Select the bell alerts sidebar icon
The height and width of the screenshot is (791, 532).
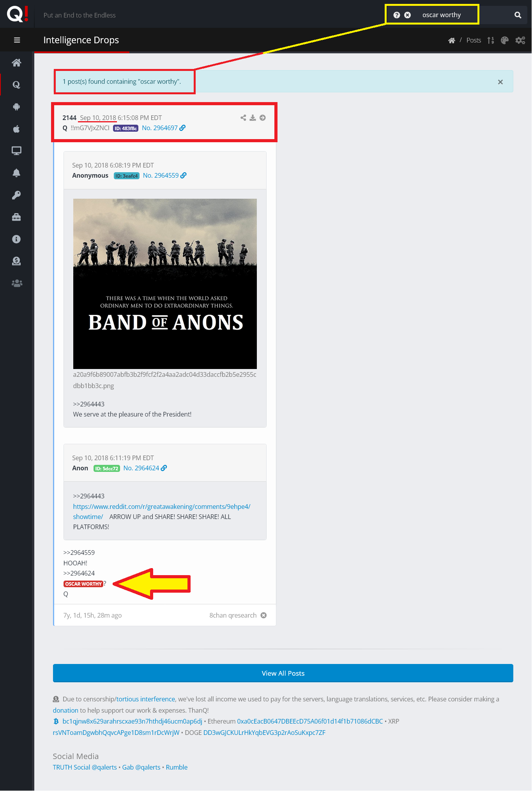click(16, 173)
